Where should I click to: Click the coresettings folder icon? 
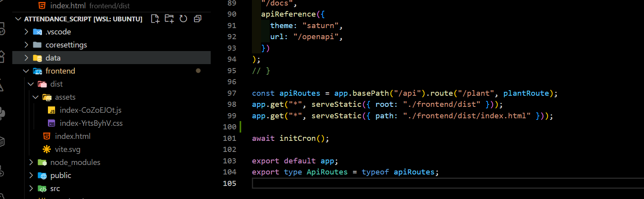coord(38,45)
